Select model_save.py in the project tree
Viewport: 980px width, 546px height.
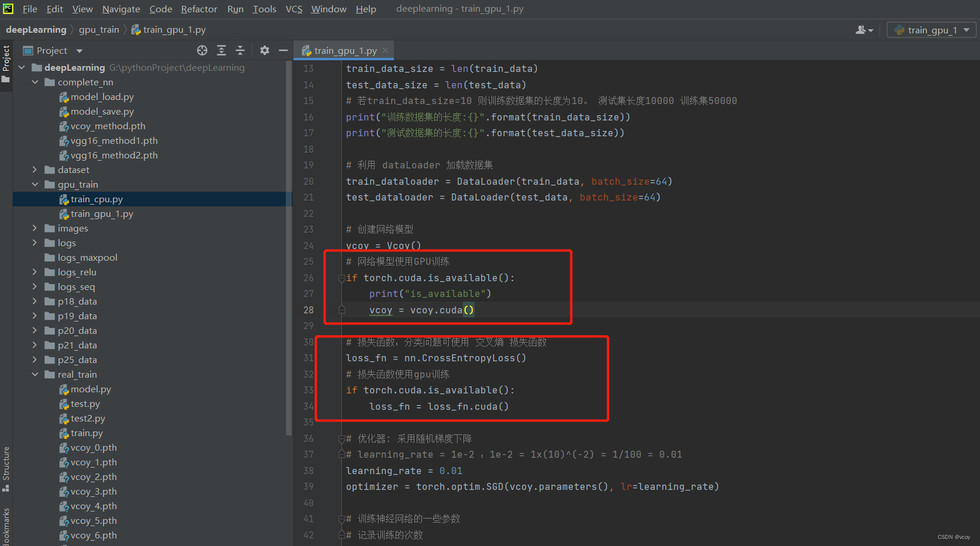coord(102,111)
